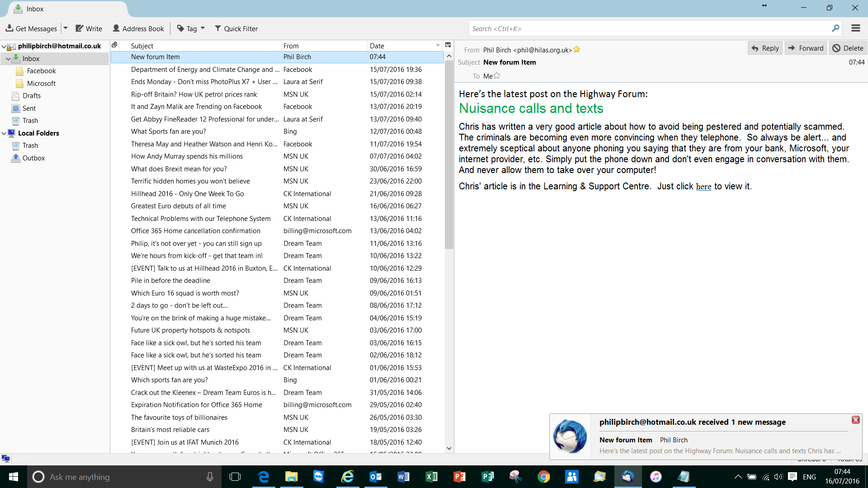
Task: Open the Get Messages dropdown arrow
Action: tap(66, 28)
